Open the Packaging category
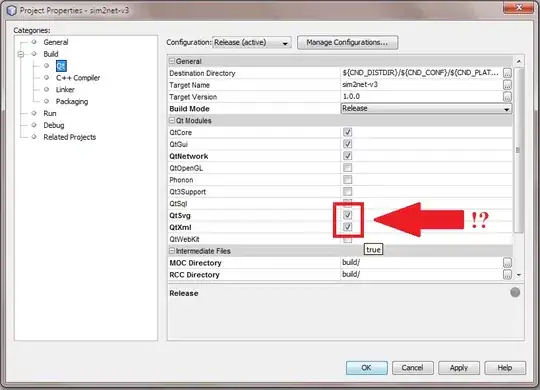This screenshot has width=540, height=390. point(72,102)
